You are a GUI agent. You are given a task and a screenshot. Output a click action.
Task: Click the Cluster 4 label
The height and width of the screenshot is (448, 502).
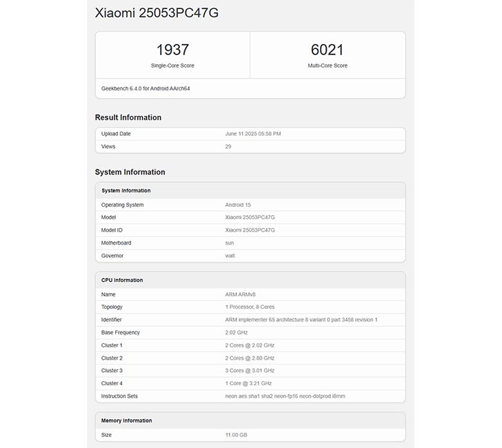point(112,383)
